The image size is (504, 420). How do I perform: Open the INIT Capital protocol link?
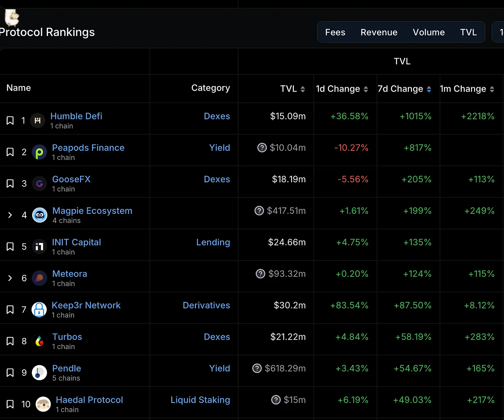point(76,242)
